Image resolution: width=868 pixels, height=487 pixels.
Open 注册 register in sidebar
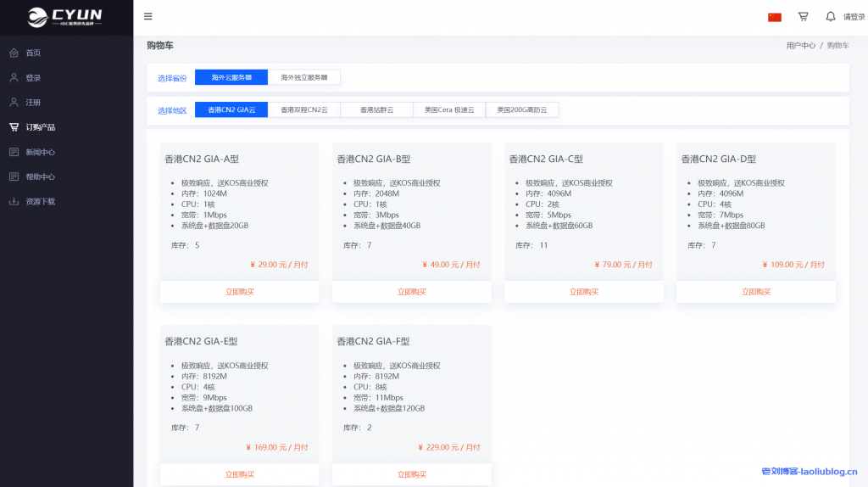(x=33, y=103)
